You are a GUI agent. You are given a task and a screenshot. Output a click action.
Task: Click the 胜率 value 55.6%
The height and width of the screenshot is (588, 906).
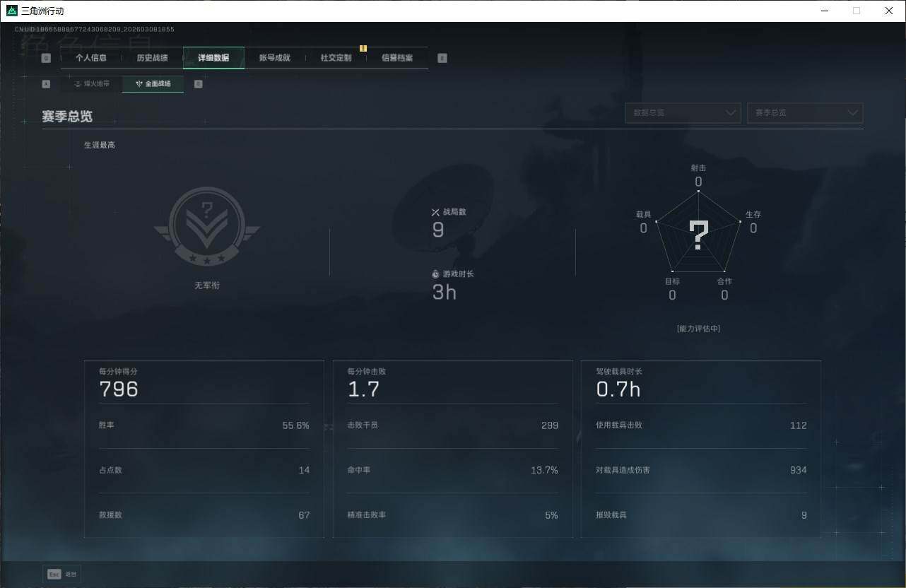(296, 425)
